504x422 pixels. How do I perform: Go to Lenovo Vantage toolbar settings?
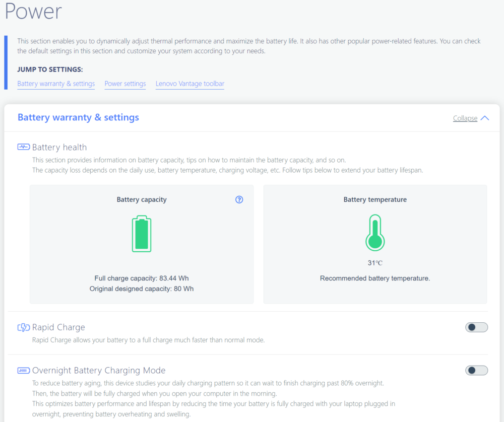click(190, 84)
